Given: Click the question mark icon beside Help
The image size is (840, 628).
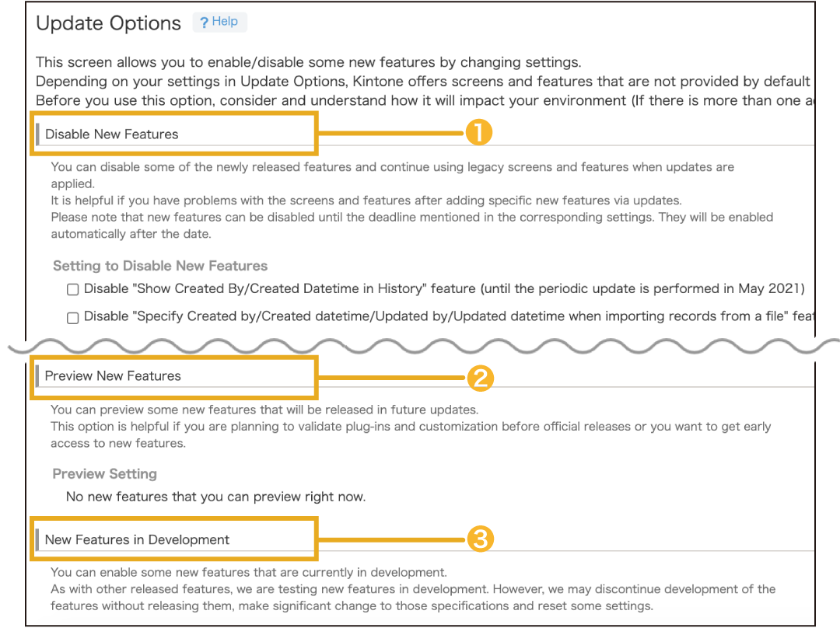Looking at the screenshot, I should click(x=204, y=23).
